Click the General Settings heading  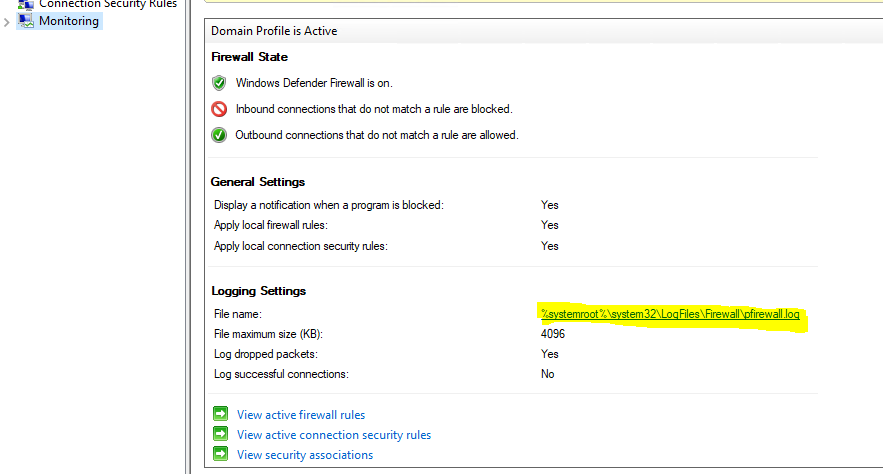point(258,182)
